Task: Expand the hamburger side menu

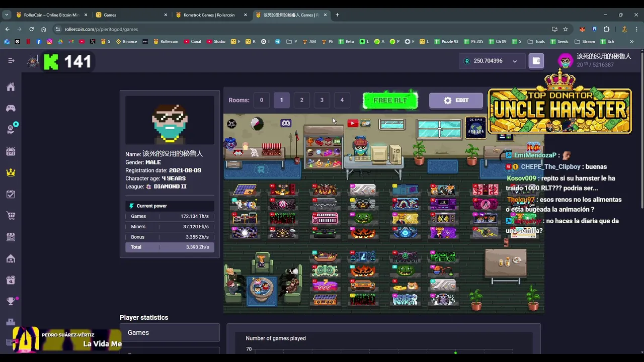Action: (x=11, y=61)
